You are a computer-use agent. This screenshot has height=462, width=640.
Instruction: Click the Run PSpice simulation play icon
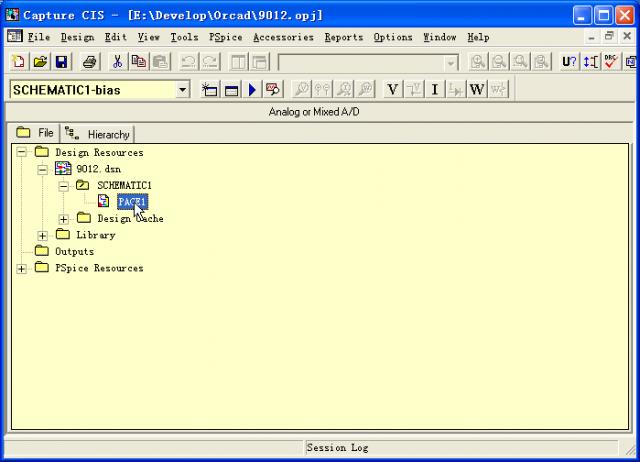tap(252, 90)
